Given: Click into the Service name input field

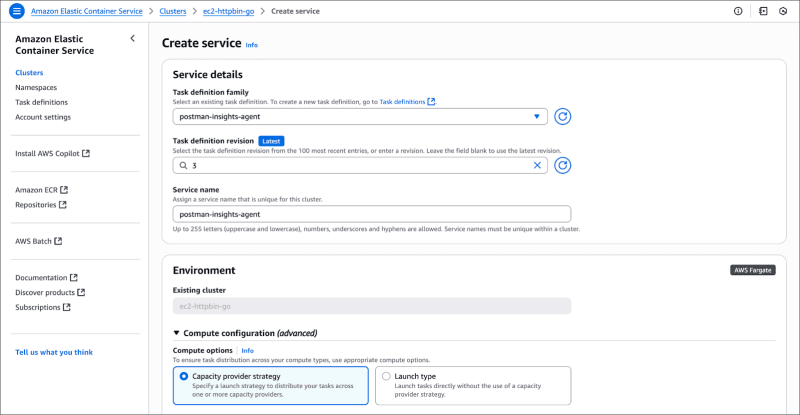Looking at the screenshot, I should click(x=372, y=214).
